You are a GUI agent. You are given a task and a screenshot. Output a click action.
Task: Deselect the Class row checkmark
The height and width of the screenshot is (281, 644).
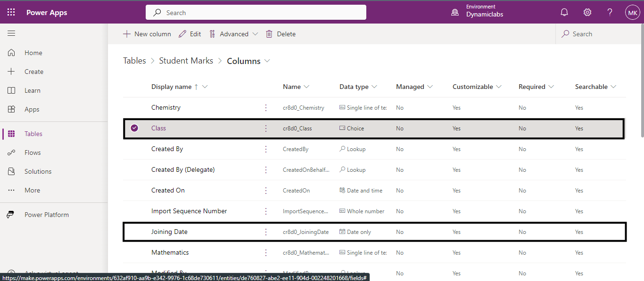click(135, 128)
